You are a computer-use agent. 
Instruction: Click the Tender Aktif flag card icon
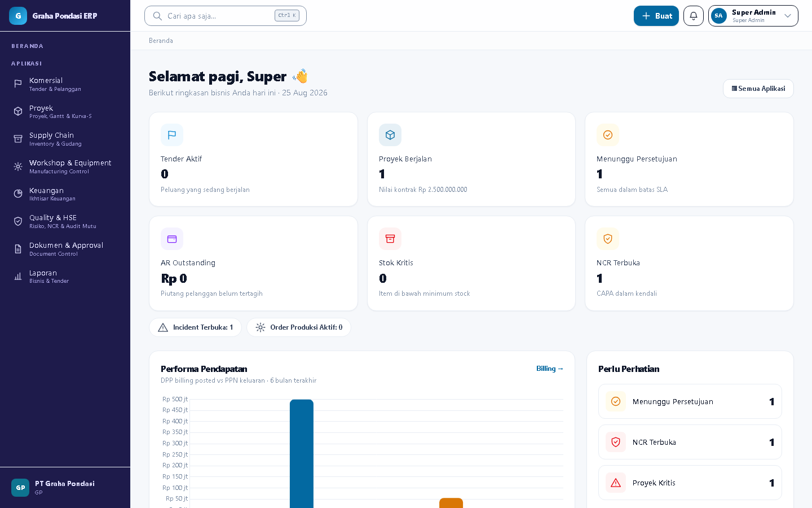(172, 135)
